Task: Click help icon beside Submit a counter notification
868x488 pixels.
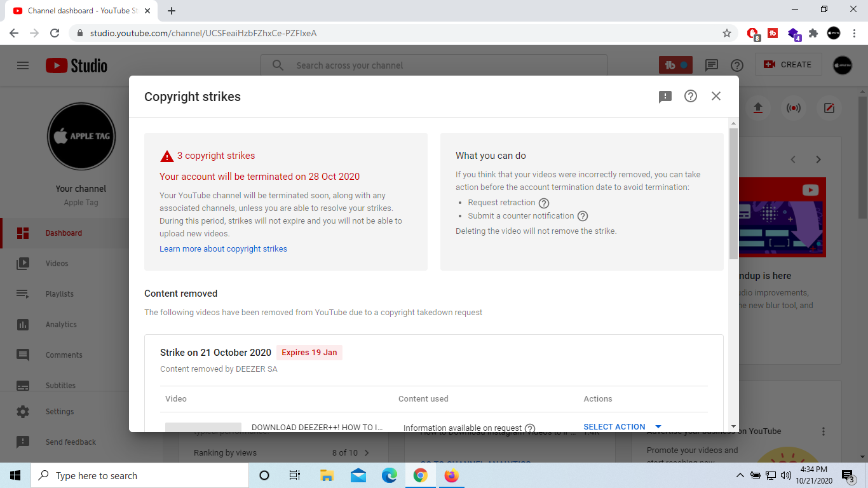Action: click(583, 216)
